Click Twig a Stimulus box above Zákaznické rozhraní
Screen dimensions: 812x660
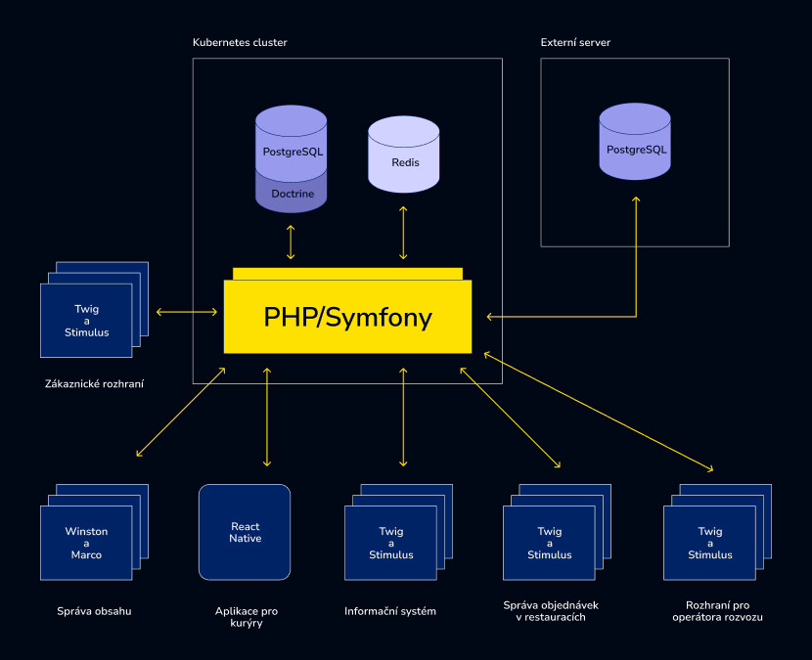(x=86, y=321)
